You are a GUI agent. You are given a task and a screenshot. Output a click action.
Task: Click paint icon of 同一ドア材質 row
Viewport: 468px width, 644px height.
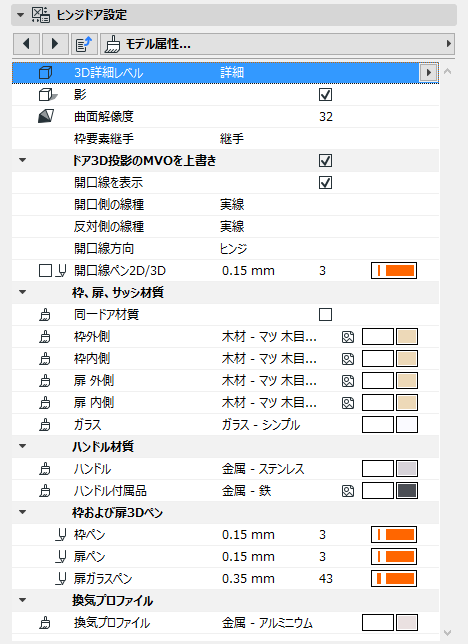pos(45,315)
